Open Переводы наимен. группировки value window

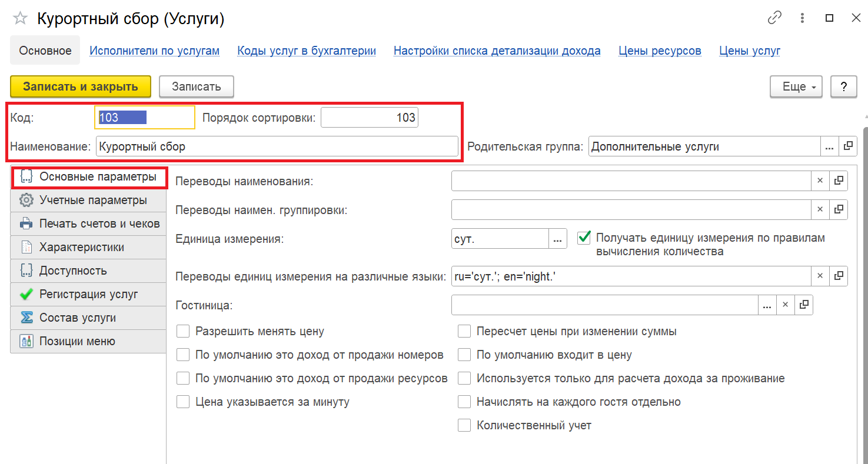839,209
